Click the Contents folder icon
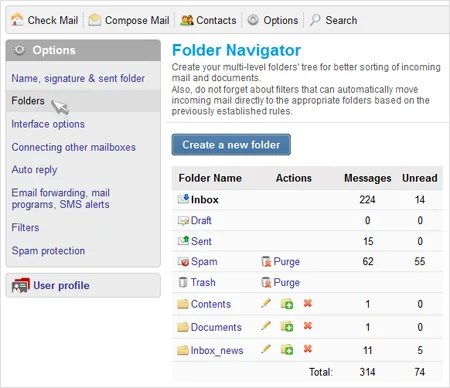 tap(183, 304)
